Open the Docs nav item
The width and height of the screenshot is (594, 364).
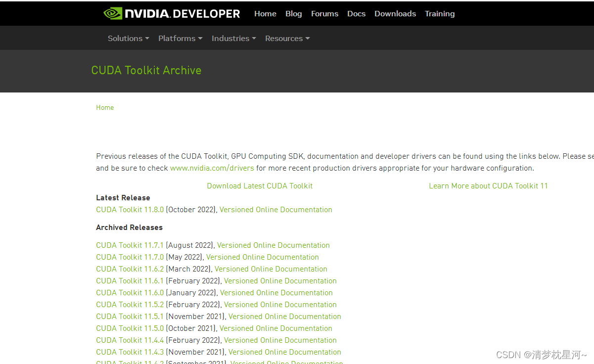click(x=356, y=14)
